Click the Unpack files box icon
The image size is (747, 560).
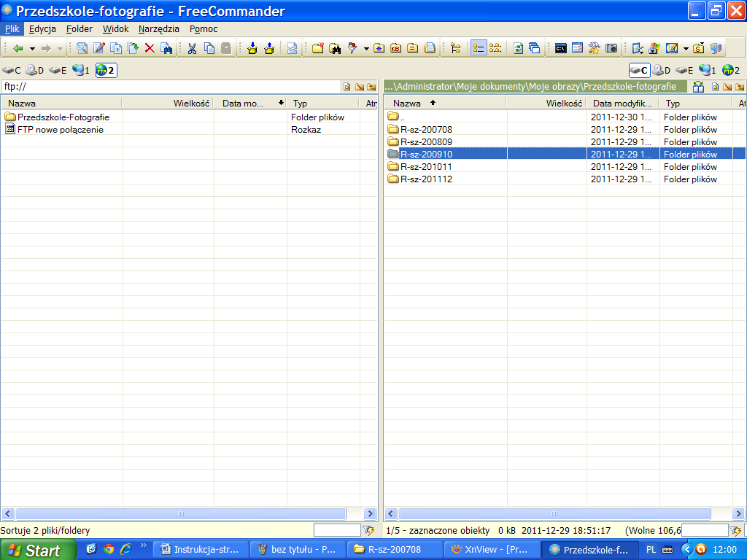point(269,48)
